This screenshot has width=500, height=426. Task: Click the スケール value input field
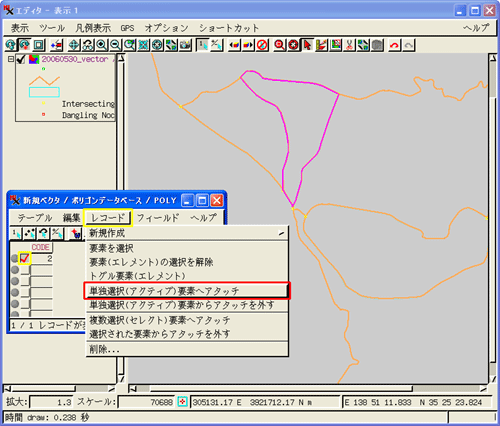pos(146,402)
